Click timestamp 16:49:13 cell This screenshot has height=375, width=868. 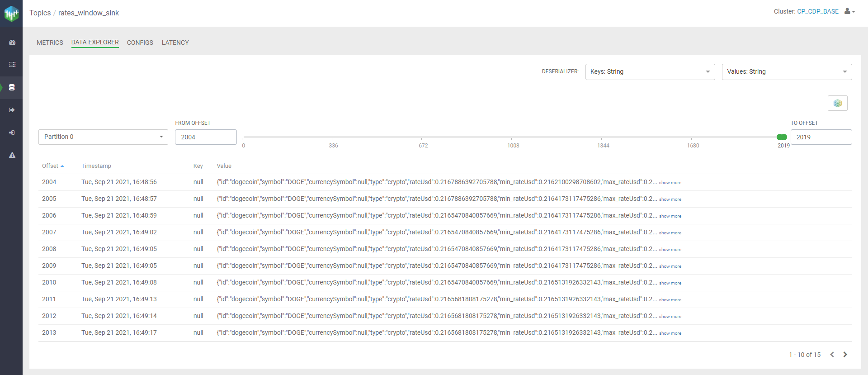[119, 299]
